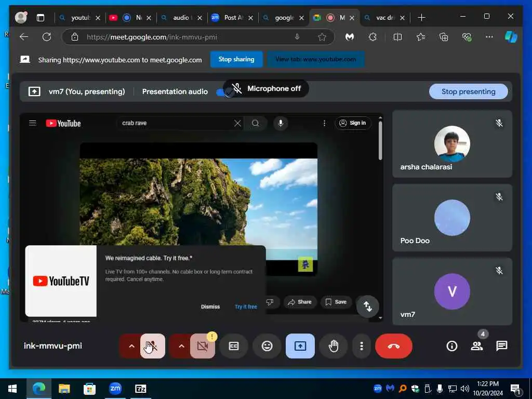Turn on captions with CC button

click(234, 346)
